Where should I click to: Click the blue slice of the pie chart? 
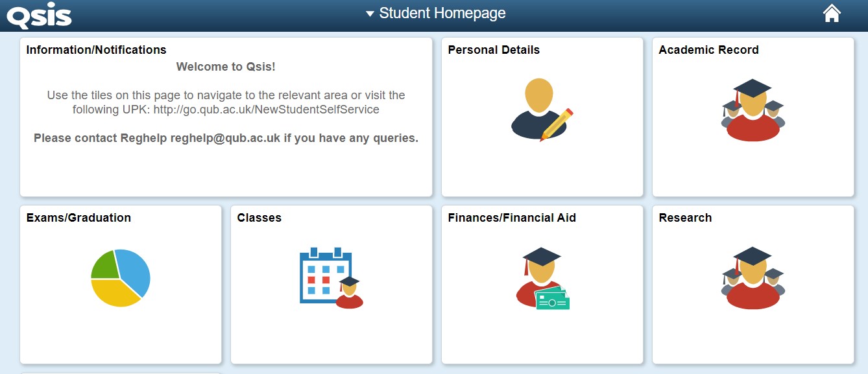pyautogui.click(x=134, y=270)
